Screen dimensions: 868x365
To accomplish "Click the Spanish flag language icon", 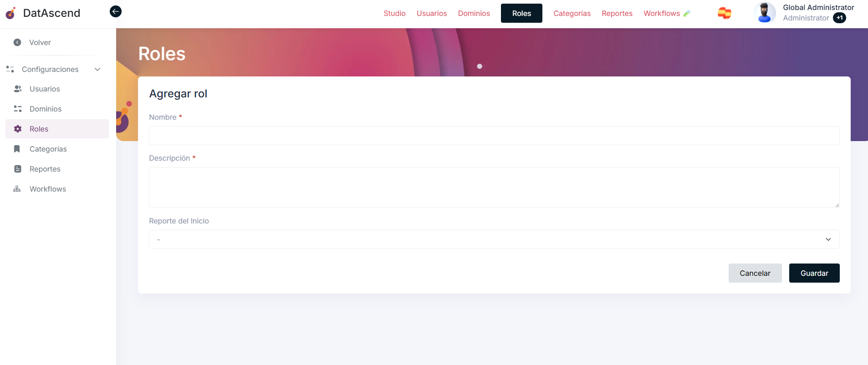I will click(x=724, y=13).
